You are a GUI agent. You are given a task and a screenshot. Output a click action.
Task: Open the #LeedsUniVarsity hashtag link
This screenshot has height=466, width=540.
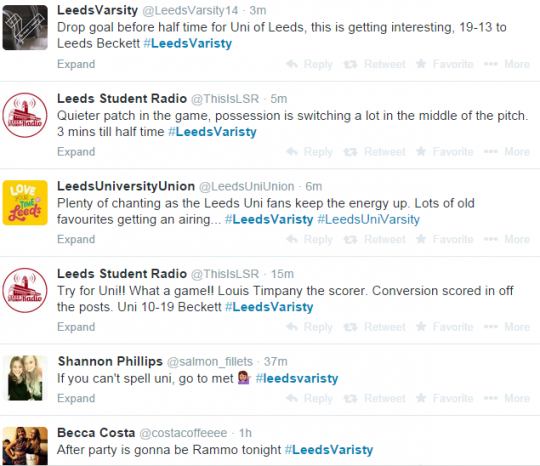[368, 219]
